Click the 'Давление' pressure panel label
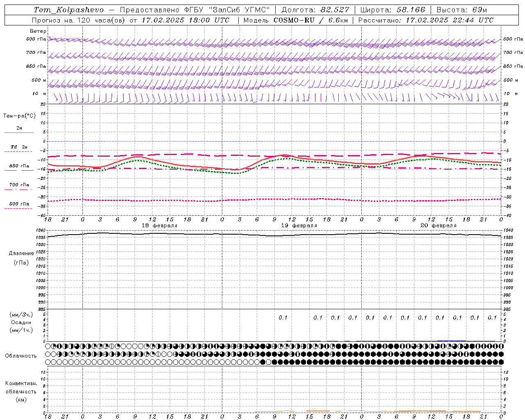Screen dimensions: 525x420 pyautogui.click(x=21, y=253)
